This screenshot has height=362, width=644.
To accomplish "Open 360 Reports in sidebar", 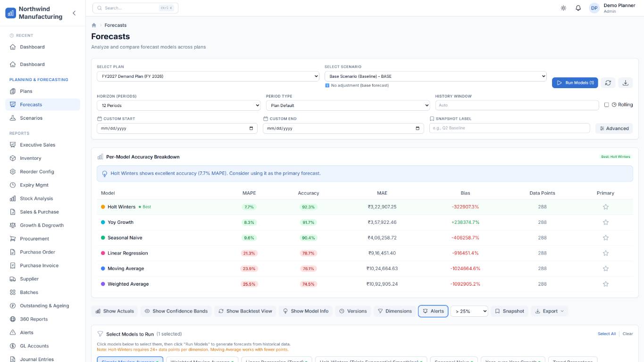I will click(42, 319).
